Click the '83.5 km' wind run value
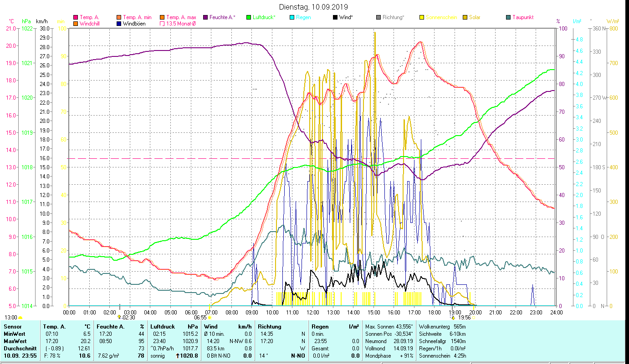This screenshot has width=629, height=364. 216,349
